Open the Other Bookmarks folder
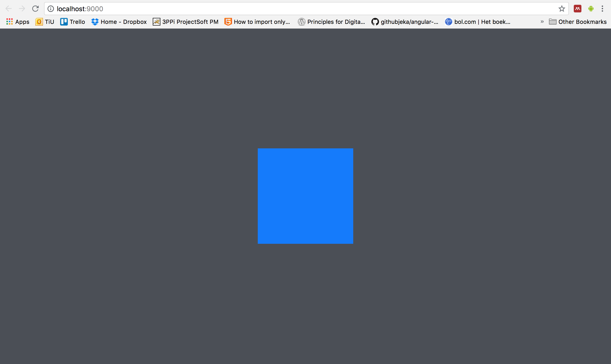The height and width of the screenshot is (364, 611). point(578,22)
